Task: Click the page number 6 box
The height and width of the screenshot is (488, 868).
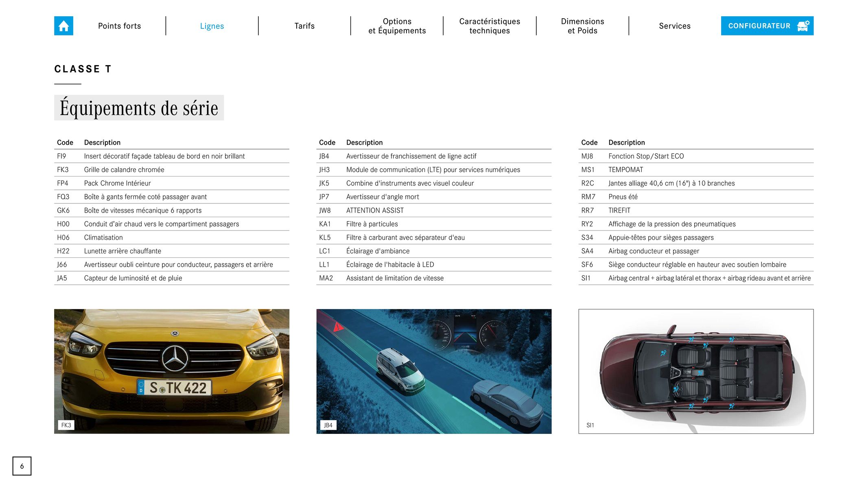Action: pos(22,466)
